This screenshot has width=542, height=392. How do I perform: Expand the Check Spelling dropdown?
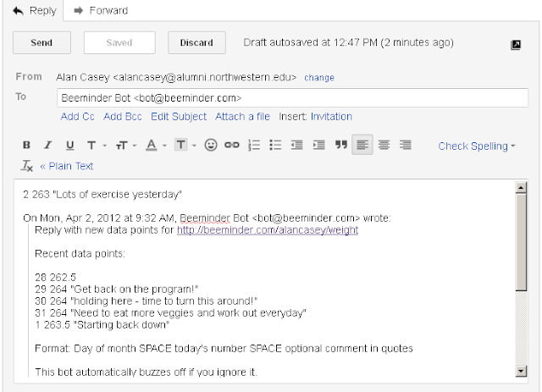coord(477,146)
